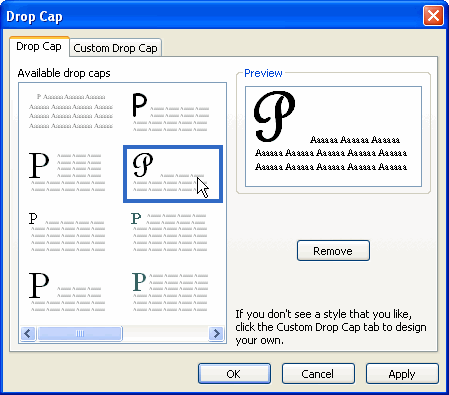
Task: Select the black sans-serif P drop cap style
Action: (171, 112)
